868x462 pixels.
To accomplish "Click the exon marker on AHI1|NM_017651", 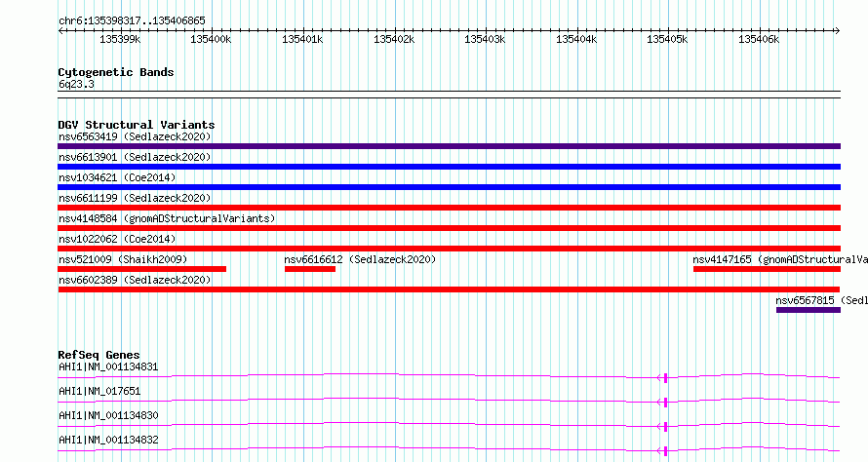I will click(x=665, y=403).
